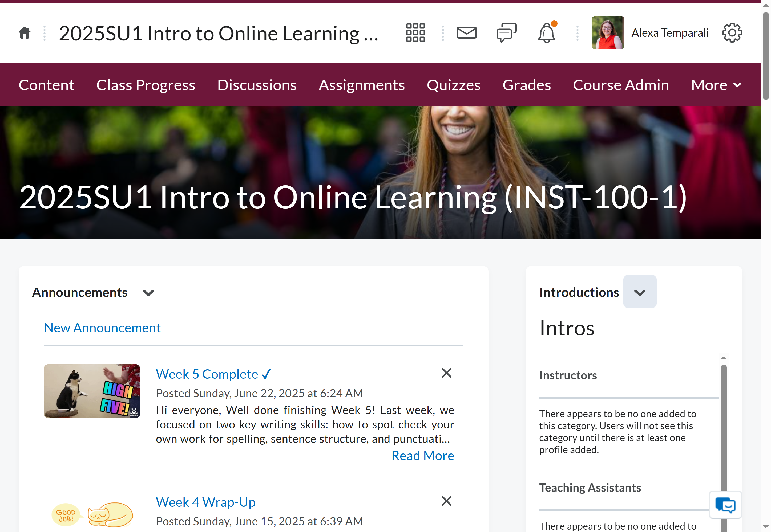This screenshot has width=771, height=532.
Task: Open Class Progress in the navbar
Action: point(146,85)
